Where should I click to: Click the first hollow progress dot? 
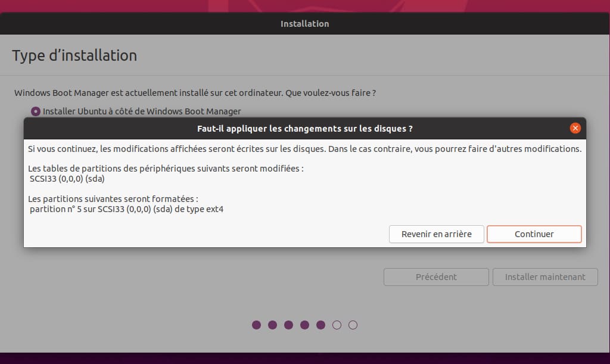[337, 325]
